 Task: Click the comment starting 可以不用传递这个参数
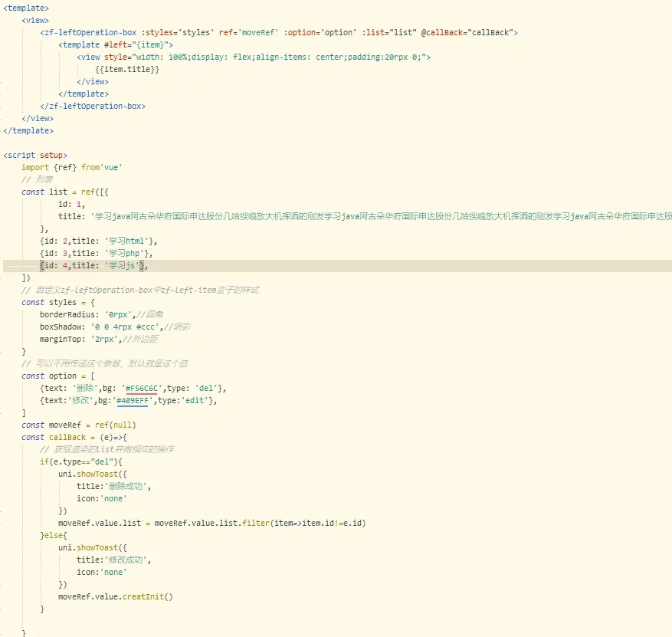[x=105, y=364]
